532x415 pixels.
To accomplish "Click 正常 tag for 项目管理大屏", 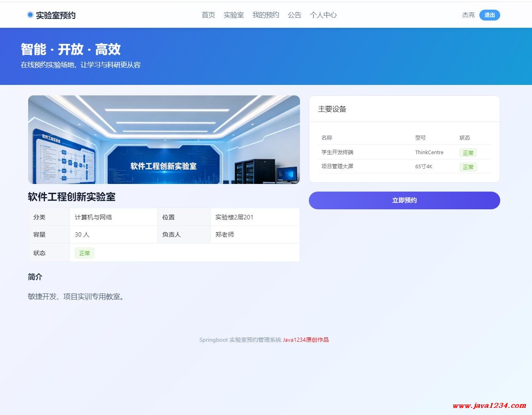I will tap(468, 167).
